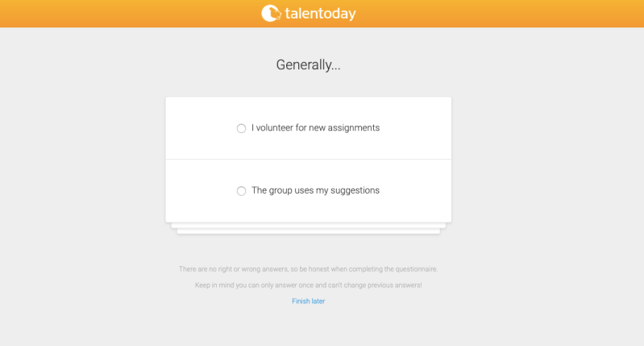Click the 'Generally...' question heading

pyautogui.click(x=308, y=65)
